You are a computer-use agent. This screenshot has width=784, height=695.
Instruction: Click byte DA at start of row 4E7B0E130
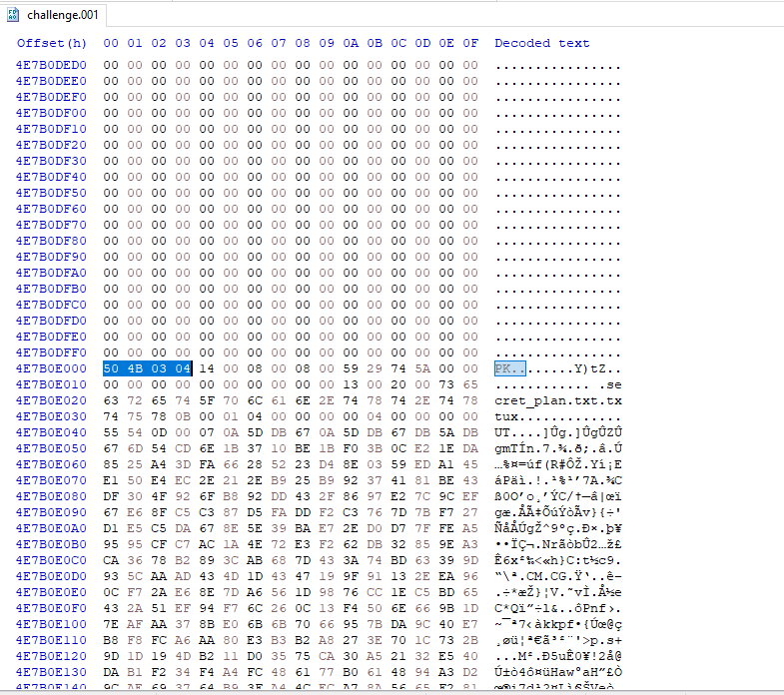pos(111,673)
